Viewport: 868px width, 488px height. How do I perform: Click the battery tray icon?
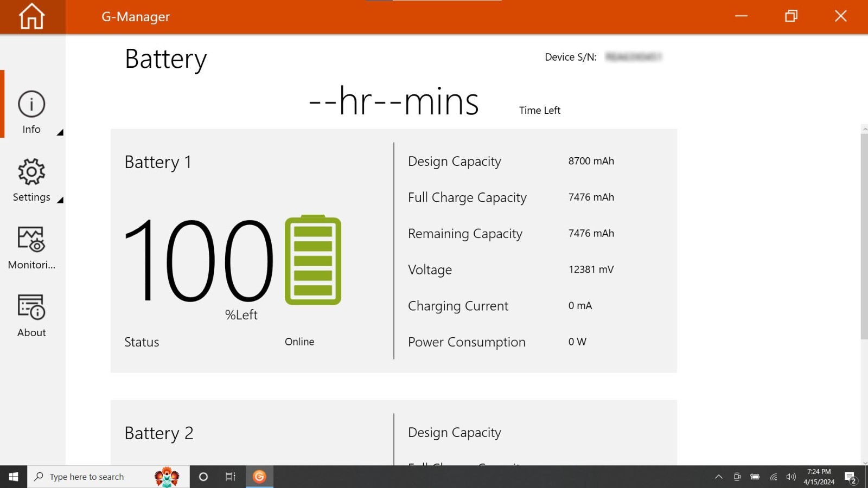755,477
